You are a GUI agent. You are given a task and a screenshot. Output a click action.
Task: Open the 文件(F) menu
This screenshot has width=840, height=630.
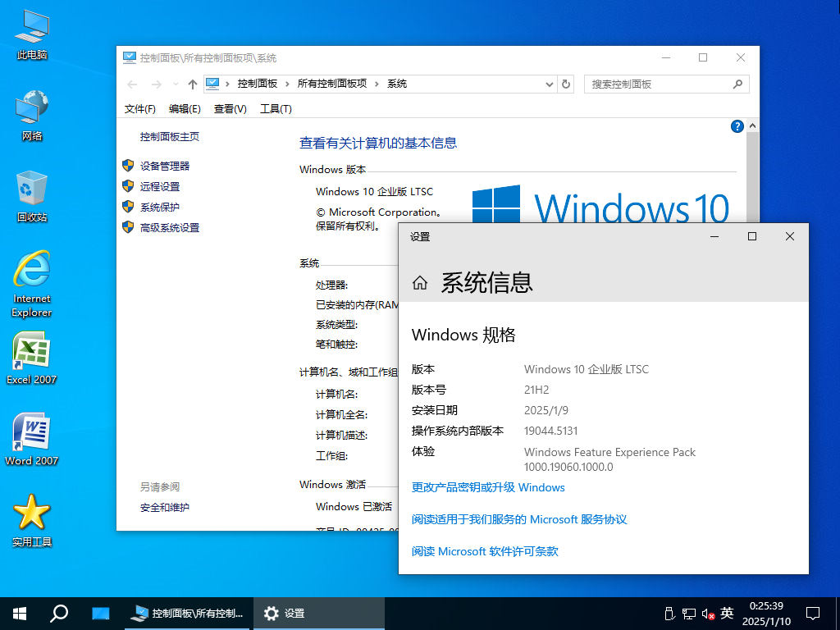[139, 109]
